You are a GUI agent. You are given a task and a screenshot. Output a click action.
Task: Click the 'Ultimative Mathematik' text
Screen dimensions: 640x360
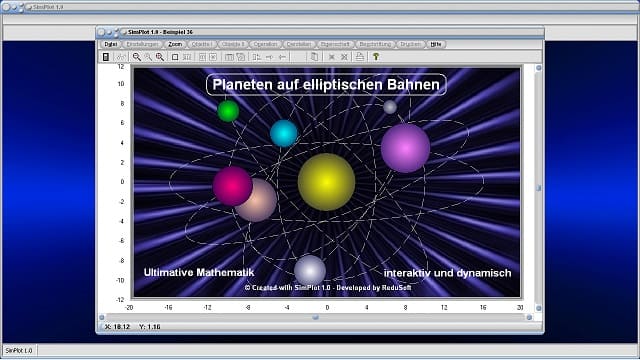[199, 272]
